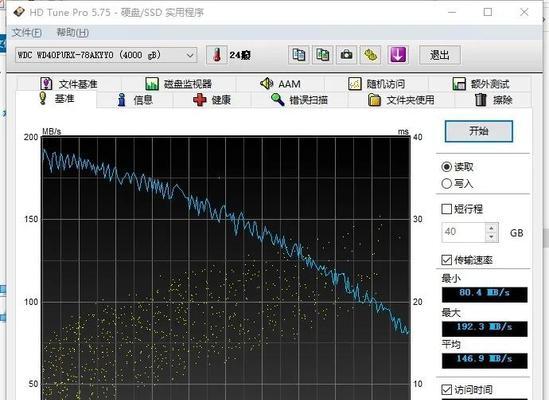Increase short stroke GB spinner value
549x400 pixels.
pyautogui.click(x=492, y=228)
